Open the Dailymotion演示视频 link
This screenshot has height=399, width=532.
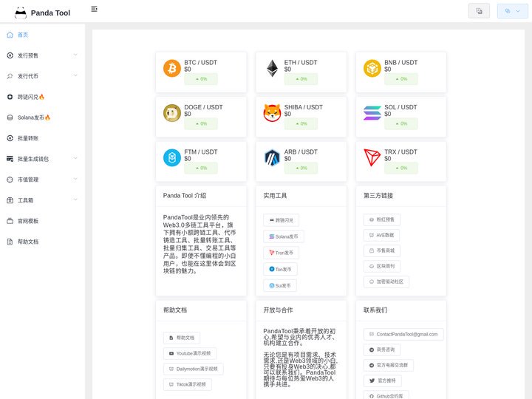tap(194, 369)
